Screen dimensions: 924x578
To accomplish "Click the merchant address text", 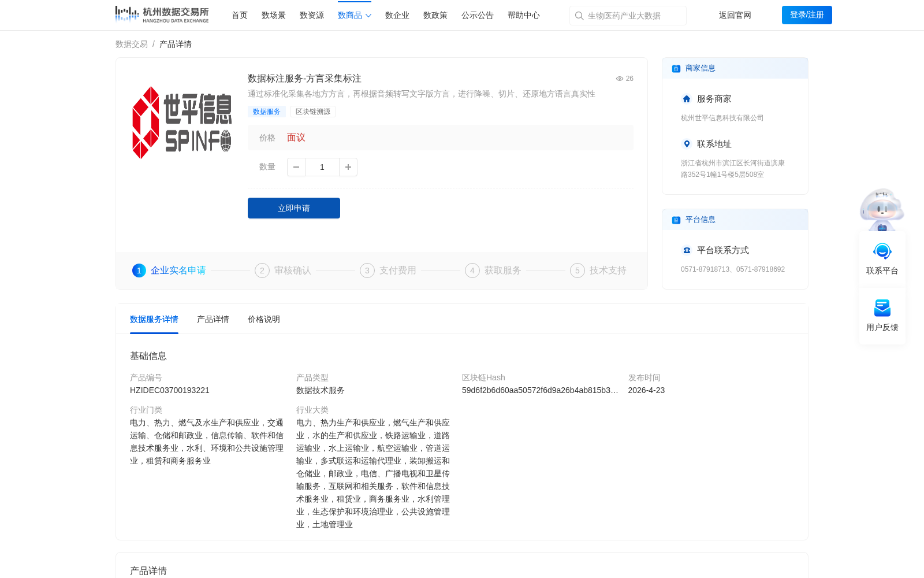I will (733, 169).
